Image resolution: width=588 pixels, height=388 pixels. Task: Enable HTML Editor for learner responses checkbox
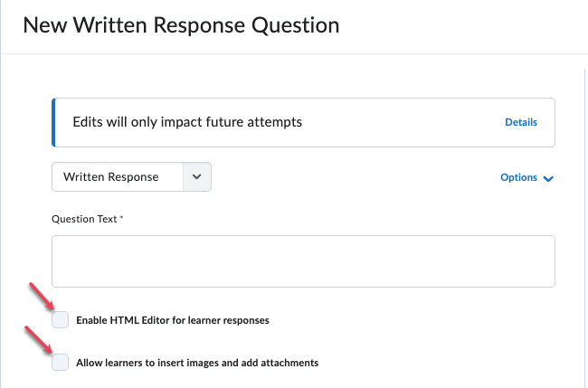pos(60,319)
